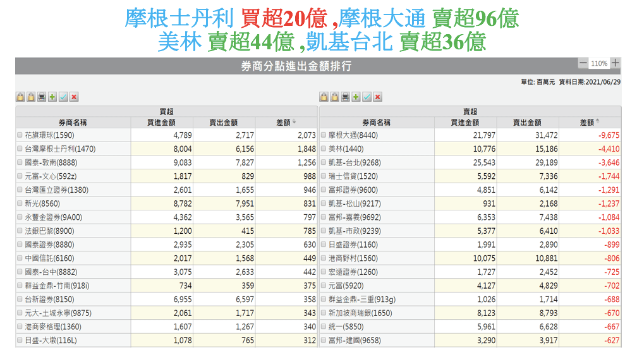Sort the left table by 買進金額 header
Image resolution: width=637 pixels, height=364 pixels.
pyautogui.click(x=161, y=123)
